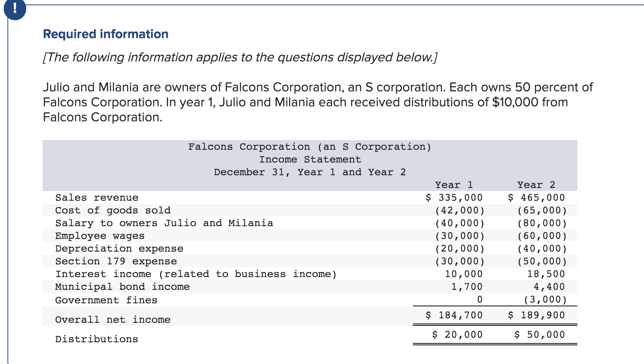The height and width of the screenshot is (364, 644).
Task: Click the Year 2 column header
Action: point(536,185)
